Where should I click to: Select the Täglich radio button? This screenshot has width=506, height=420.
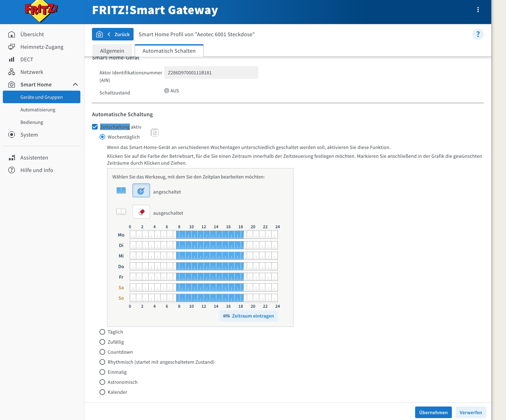coord(102,332)
